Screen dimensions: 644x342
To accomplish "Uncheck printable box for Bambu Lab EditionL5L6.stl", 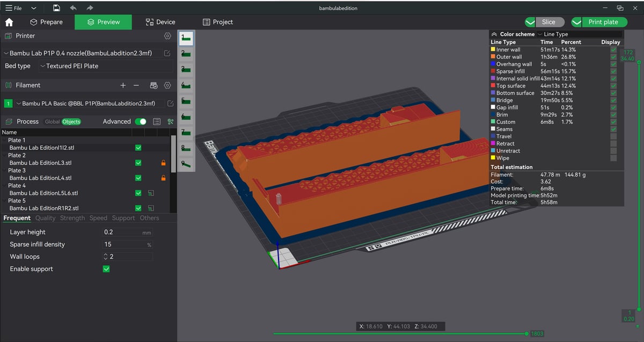I will (x=138, y=193).
